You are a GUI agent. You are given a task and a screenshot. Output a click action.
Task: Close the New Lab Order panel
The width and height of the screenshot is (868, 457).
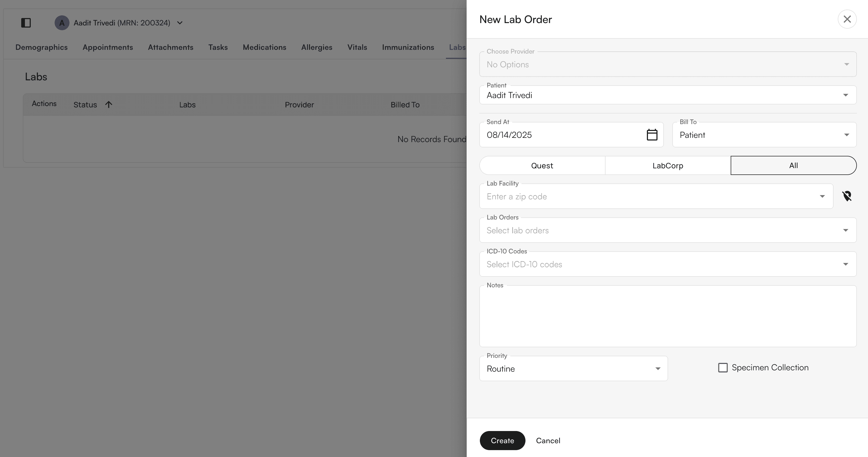pyautogui.click(x=847, y=19)
